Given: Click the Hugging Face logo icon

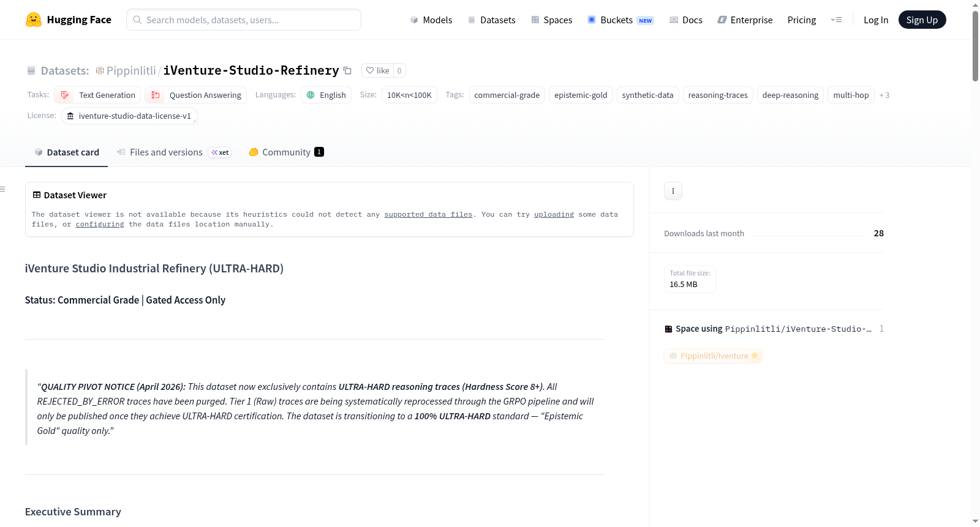Looking at the screenshot, I should [33, 20].
